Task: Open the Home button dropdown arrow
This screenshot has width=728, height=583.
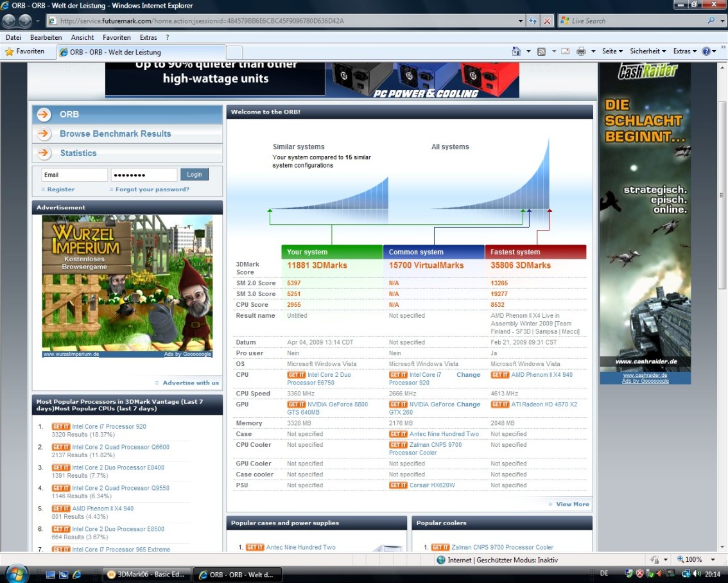Action: pos(528,51)
